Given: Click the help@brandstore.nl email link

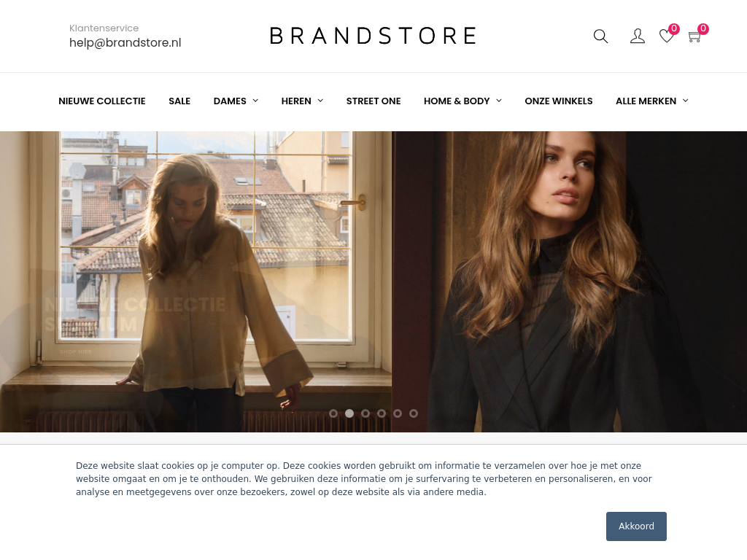Looking at the screenshot, I should pyautogui.click(x=125, y=43).
